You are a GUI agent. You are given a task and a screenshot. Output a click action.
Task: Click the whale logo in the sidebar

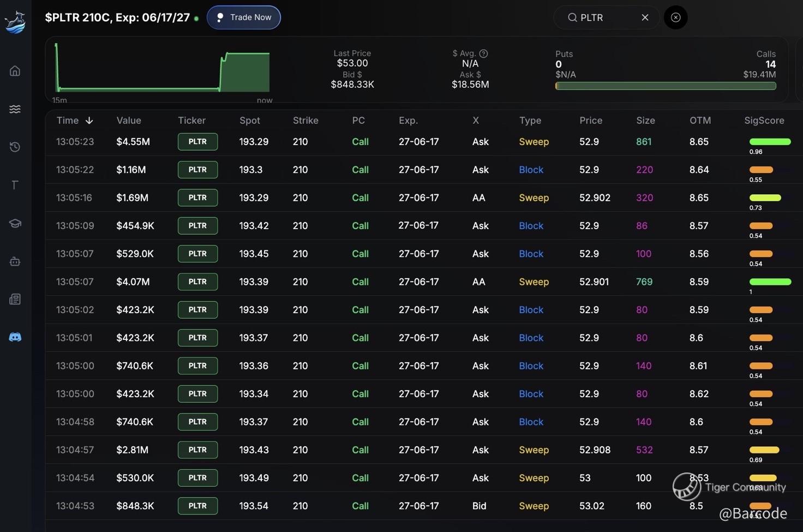click(x=15, y=22)
